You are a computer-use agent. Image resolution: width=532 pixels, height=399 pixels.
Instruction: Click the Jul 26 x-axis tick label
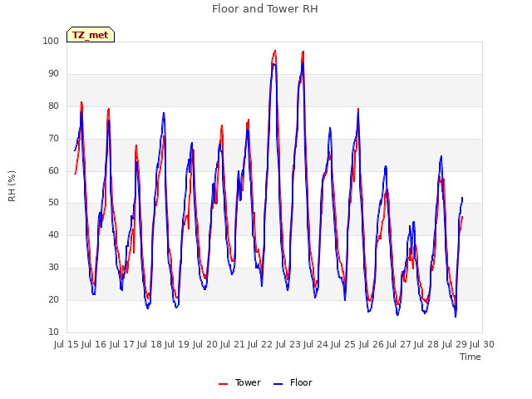click(x=372, y=344)
